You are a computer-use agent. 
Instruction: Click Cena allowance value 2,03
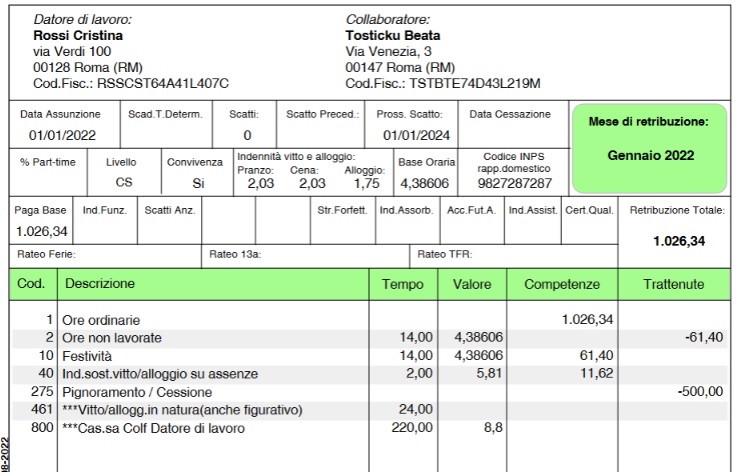pos(312,183)
